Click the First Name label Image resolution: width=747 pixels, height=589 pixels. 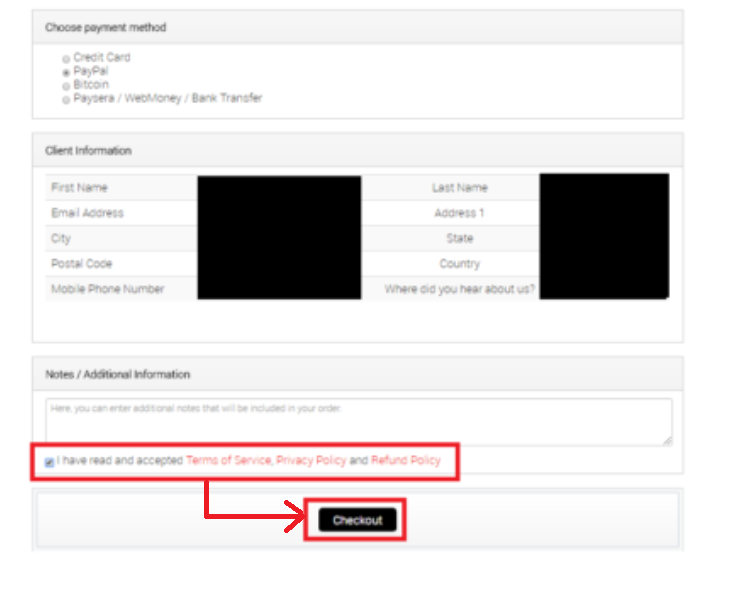point(80,187)
